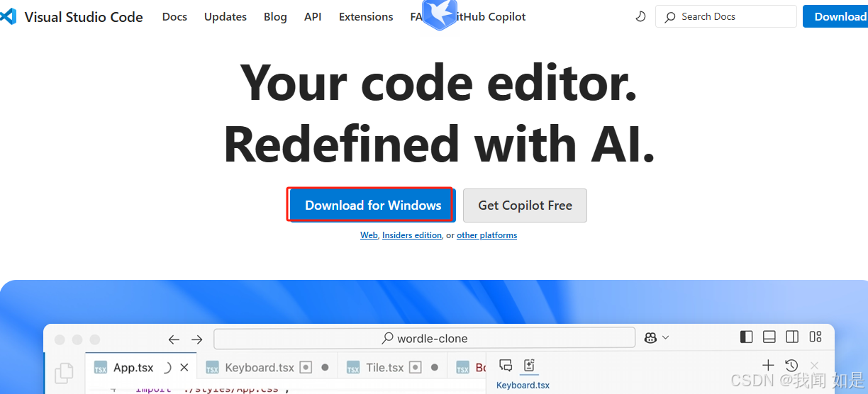Click the search magnifier icon
868x394 pixels.
(669, 16)
